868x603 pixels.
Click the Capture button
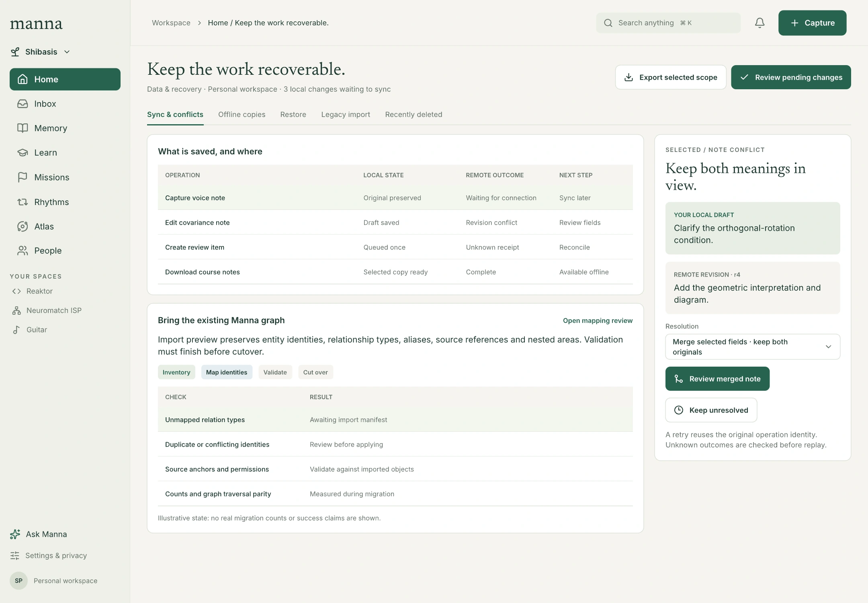pyautogui.click(x=812, y=23)
